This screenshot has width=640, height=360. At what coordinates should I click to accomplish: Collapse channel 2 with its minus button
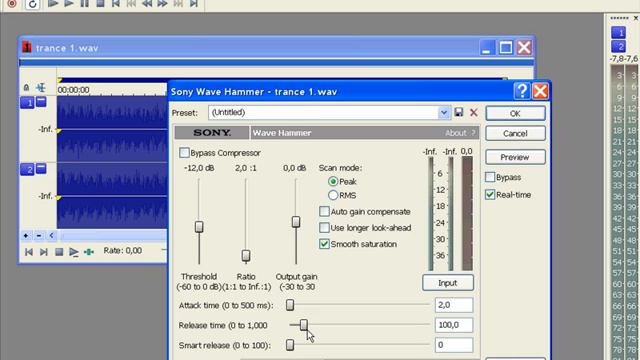click(41, 168)
